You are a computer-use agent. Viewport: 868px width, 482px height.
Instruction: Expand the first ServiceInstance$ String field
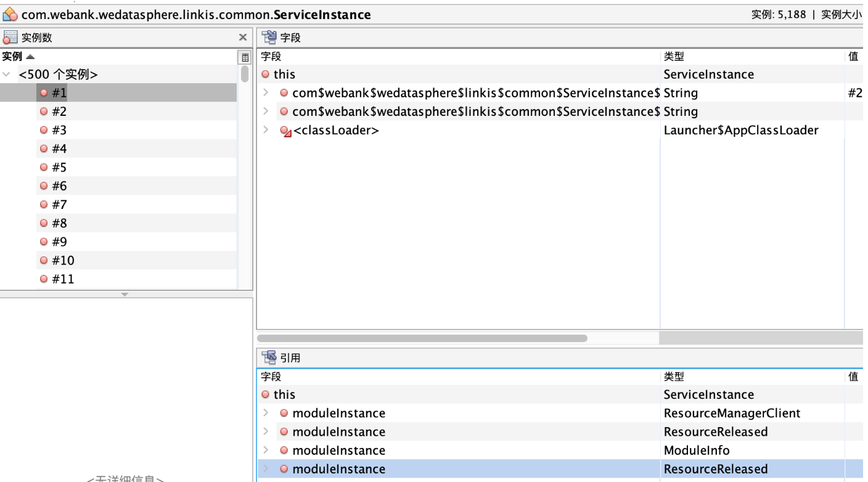pos(266,93)
